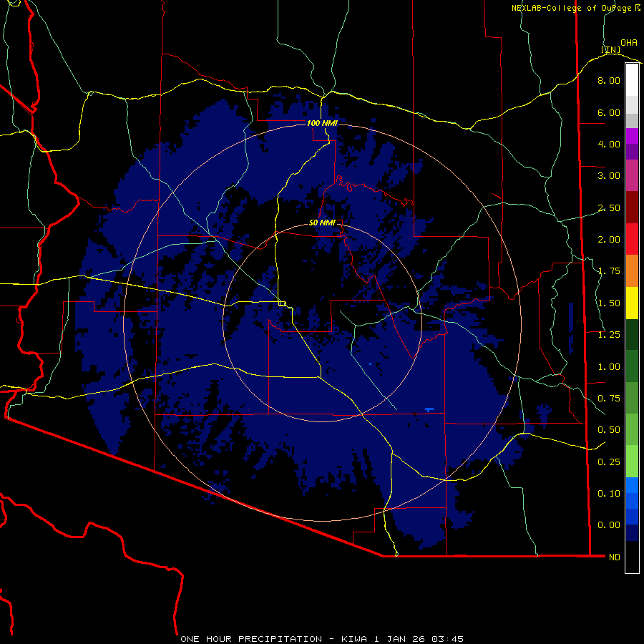This screenshot has width=644, height=644.
Task: Select the navy swatch below 0.00
Action: 632,533
